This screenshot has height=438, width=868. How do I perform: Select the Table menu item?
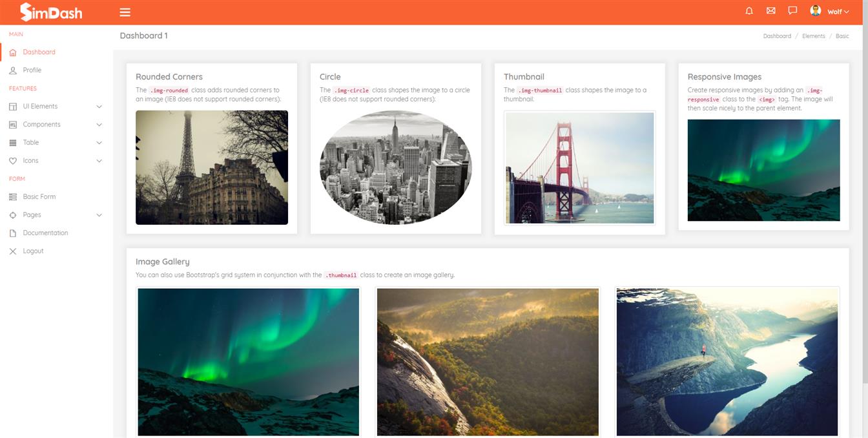pos(31,143)
